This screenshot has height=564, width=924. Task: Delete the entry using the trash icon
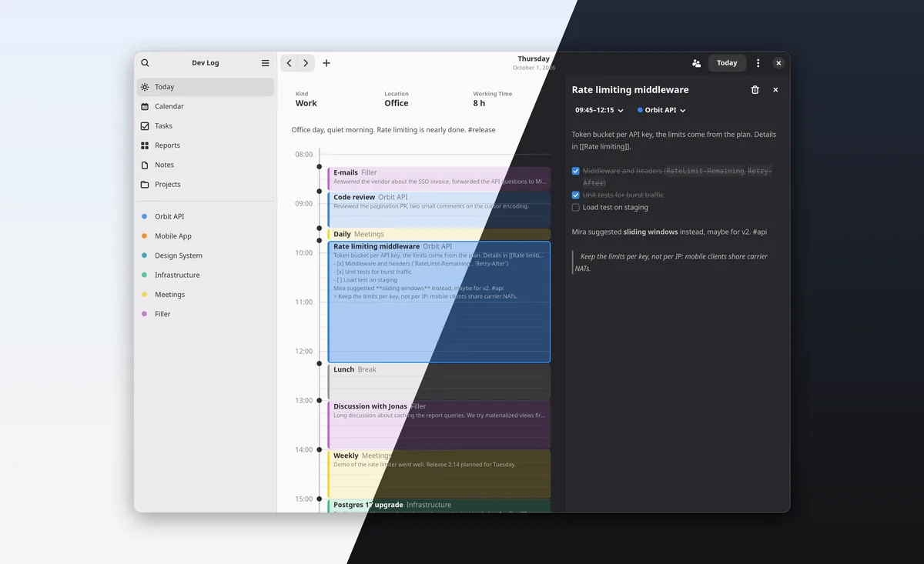[x=755, y=90]
